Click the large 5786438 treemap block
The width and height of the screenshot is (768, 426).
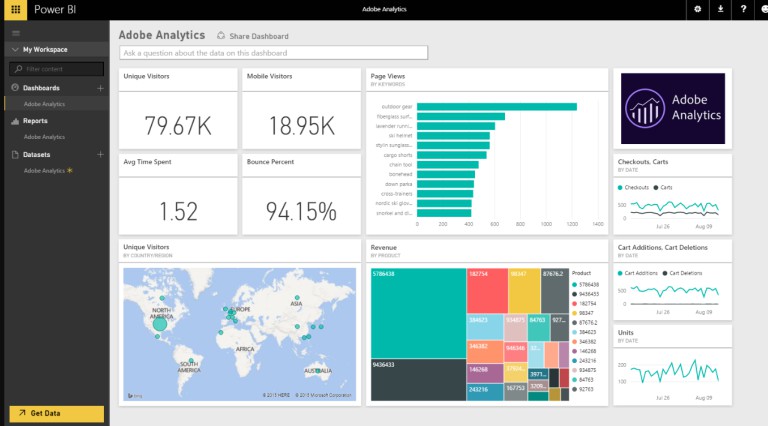(418, 313)
